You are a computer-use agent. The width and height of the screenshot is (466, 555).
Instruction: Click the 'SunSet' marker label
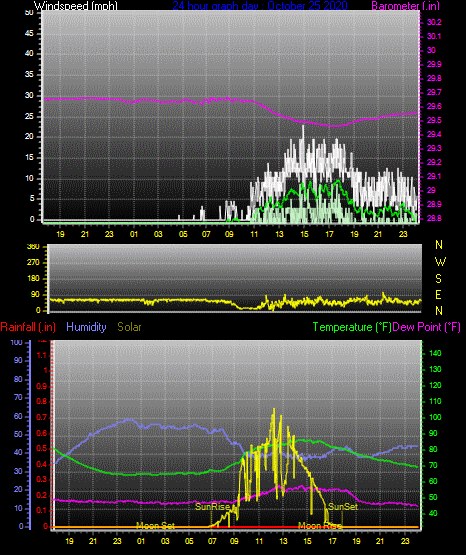[x=343, y=507]
